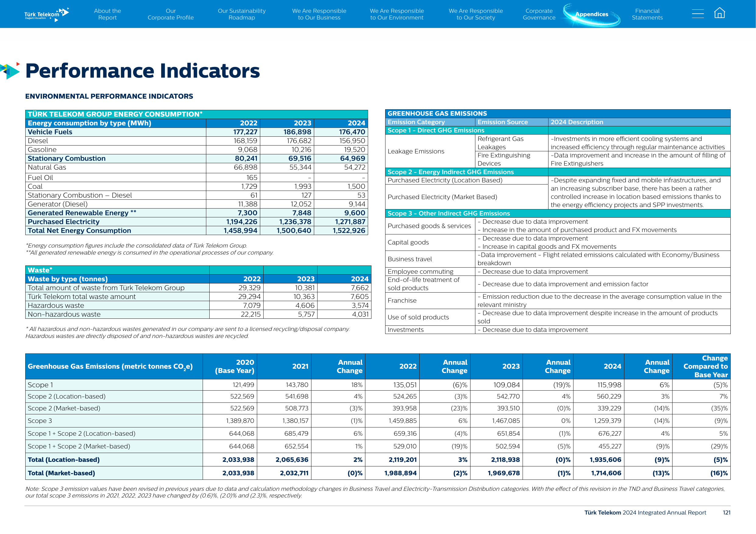Click Non-hazardous waste 2024 value 4,031
Screen dimensions: 756x534
(360, 314)
